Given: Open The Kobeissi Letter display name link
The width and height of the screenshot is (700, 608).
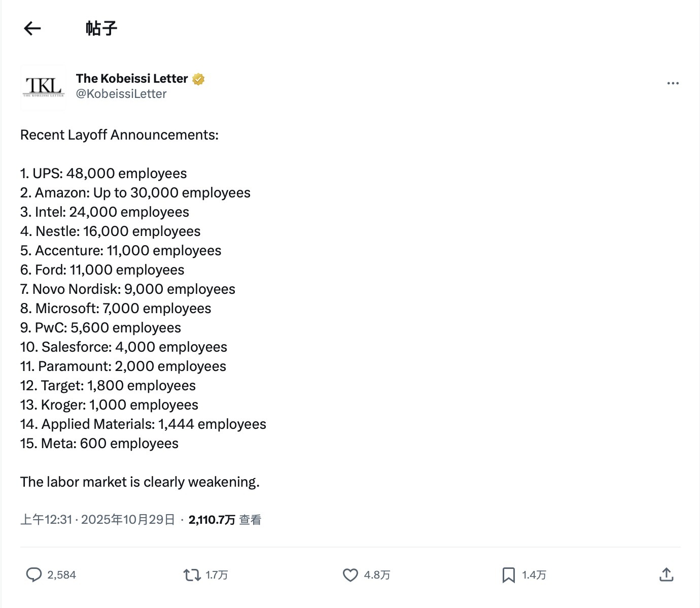Looking at the screenshot, I should tap(132, 79).
